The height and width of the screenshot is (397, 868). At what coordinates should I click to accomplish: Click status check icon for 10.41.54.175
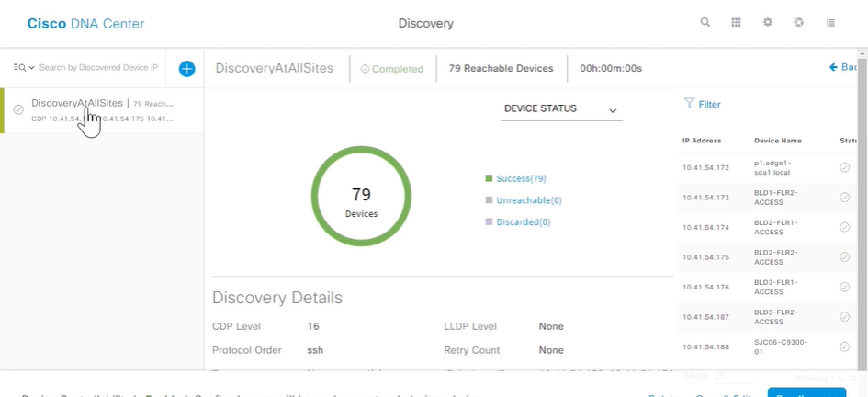point(844,257)
